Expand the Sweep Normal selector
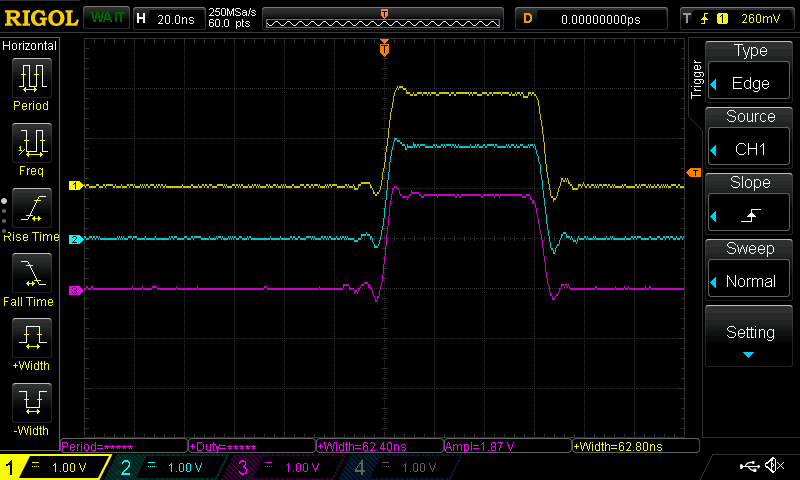The width and height of the screenshot is (800, 480). 750,270
